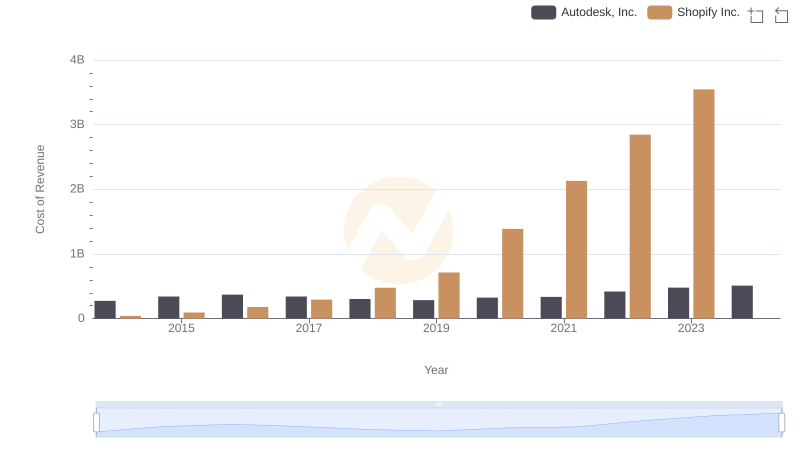Click the Year axis title

pyautogui.click(x=436, y=370)
